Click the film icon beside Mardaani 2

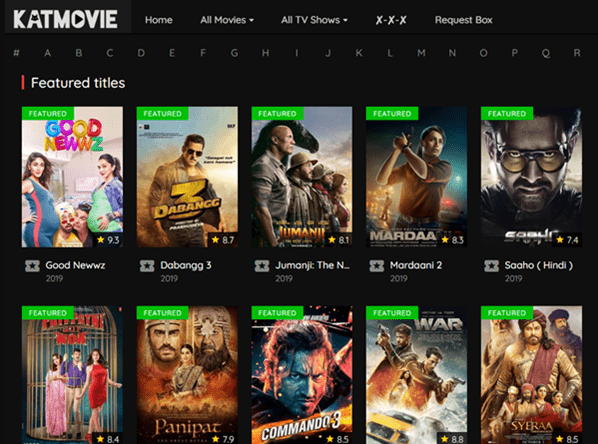377,266
